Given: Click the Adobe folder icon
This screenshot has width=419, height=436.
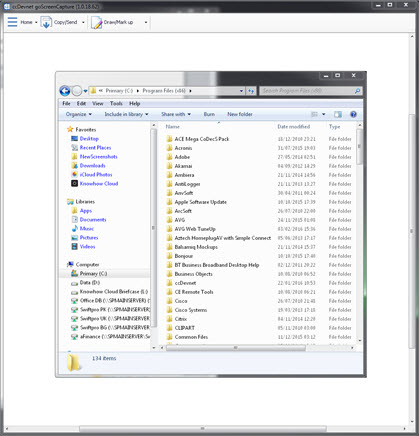Looking at the screenshot, I should coord(169,157).
